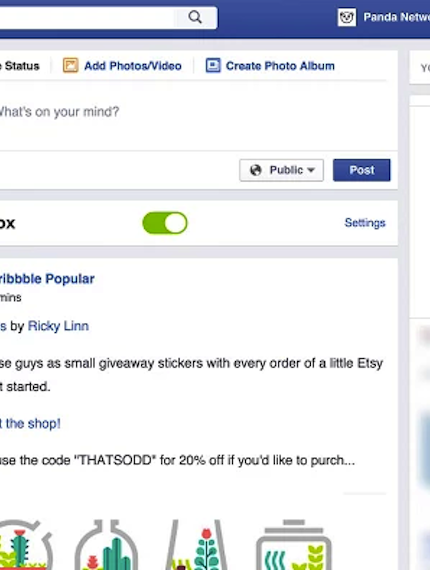Publish with the Post button
Image resolution: width=430 pixels, height=570 pixels.
click(362, 170)
